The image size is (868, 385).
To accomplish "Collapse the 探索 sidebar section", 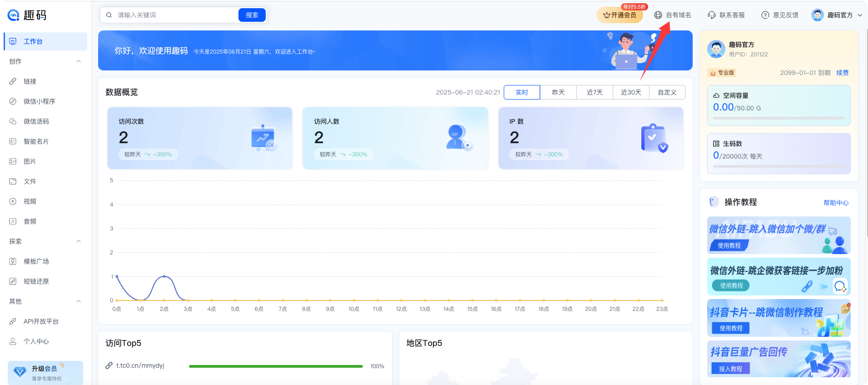I will click(x=79, y=241).
